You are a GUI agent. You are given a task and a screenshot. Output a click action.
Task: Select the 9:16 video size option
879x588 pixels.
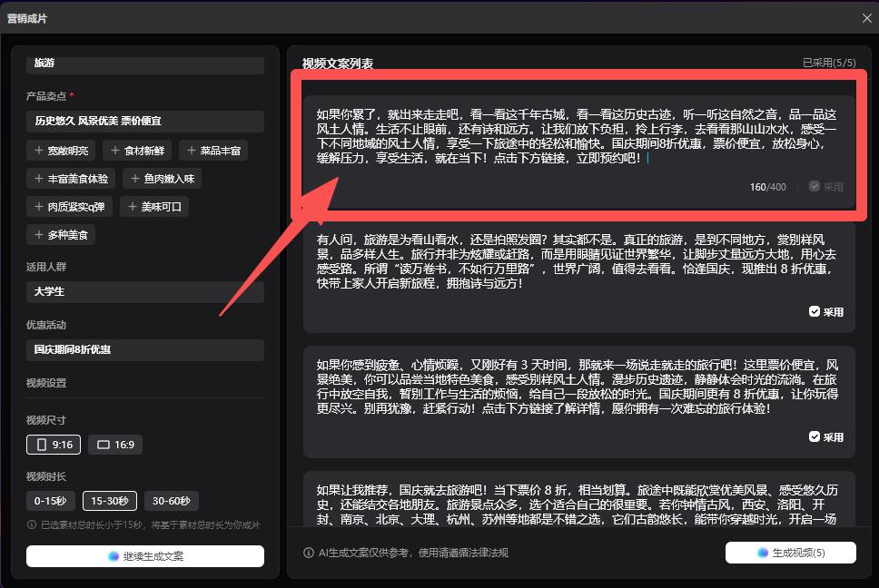tap(54, 445)
